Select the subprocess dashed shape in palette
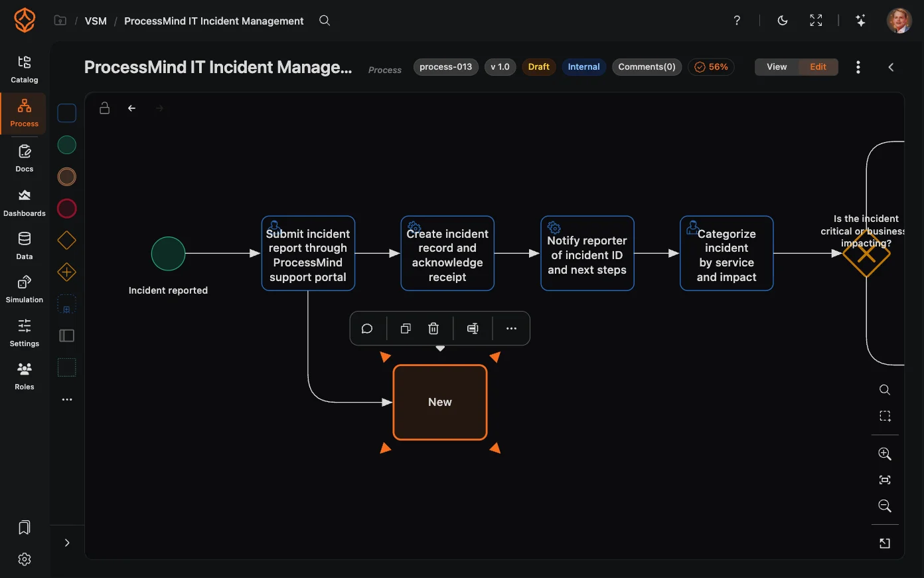 tap(67, 304)
